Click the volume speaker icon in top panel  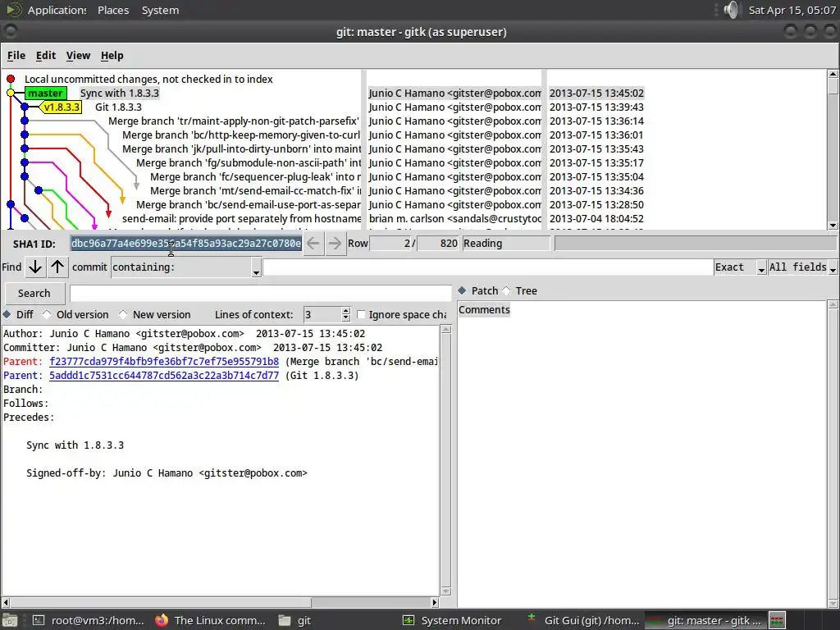732,10
